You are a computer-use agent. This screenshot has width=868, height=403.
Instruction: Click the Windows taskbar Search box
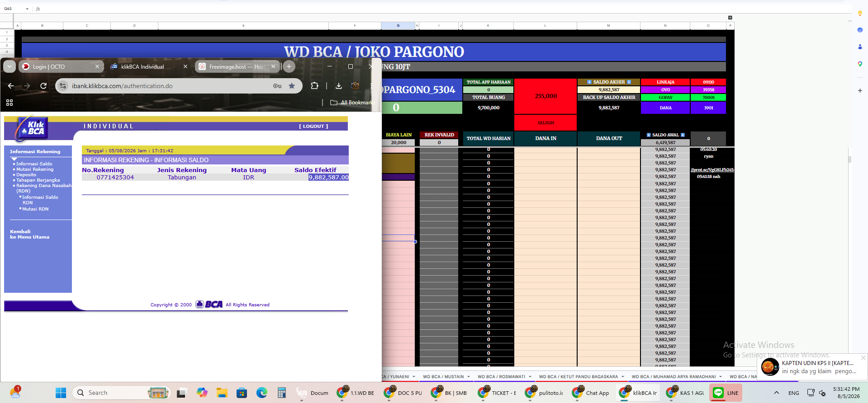121,393
